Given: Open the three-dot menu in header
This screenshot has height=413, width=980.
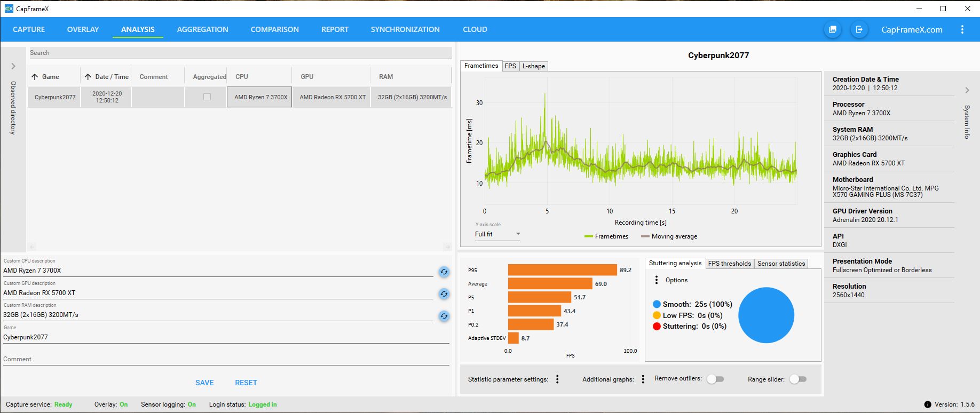Looking at the screenshot, I should 962,30.
